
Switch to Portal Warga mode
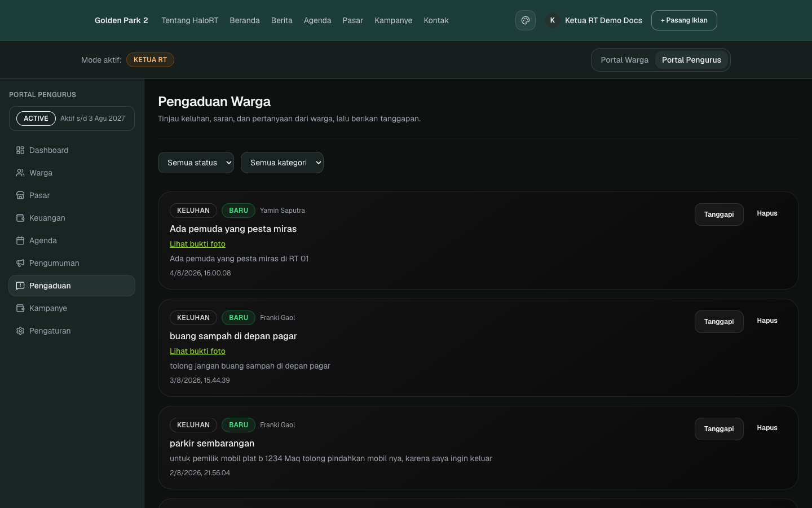624,60
